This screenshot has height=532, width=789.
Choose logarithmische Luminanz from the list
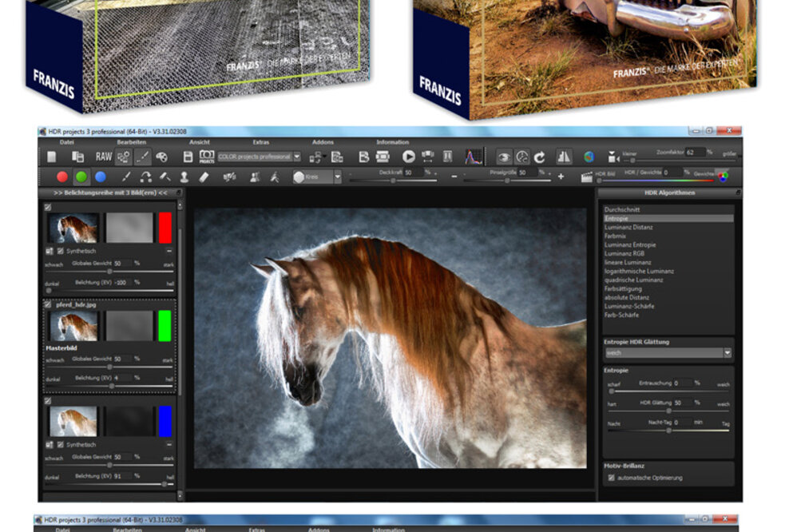click(639, 271)
